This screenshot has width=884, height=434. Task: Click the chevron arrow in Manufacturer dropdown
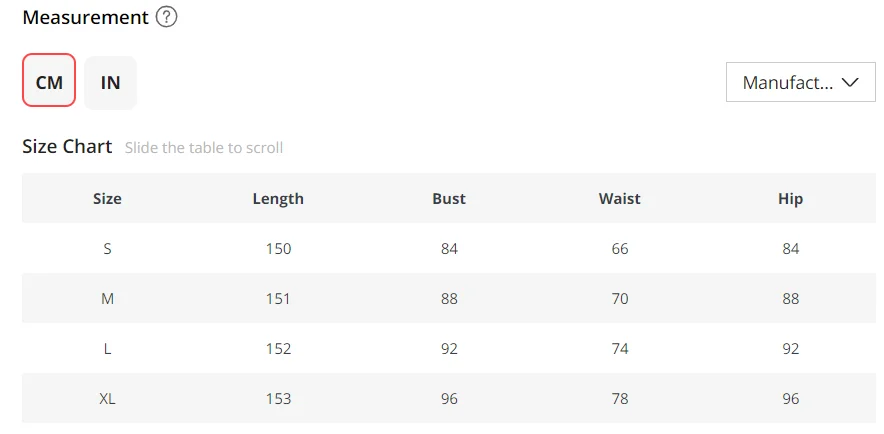coord(851,82)
